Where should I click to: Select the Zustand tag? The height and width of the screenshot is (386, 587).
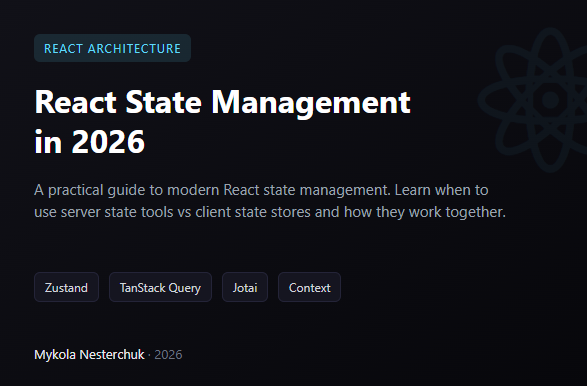(66, 287)
